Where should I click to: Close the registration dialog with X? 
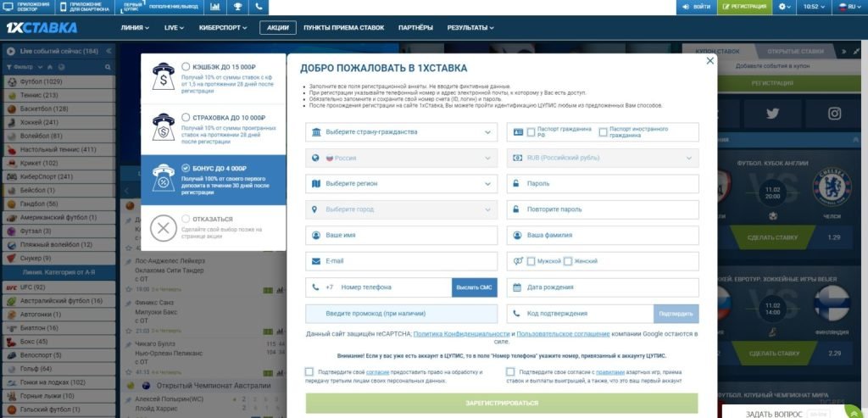click(710, 61)
